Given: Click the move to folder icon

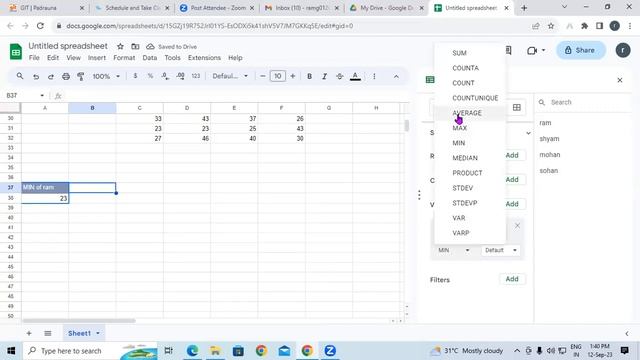Looking at the screenshot, I should pos(135,47).
